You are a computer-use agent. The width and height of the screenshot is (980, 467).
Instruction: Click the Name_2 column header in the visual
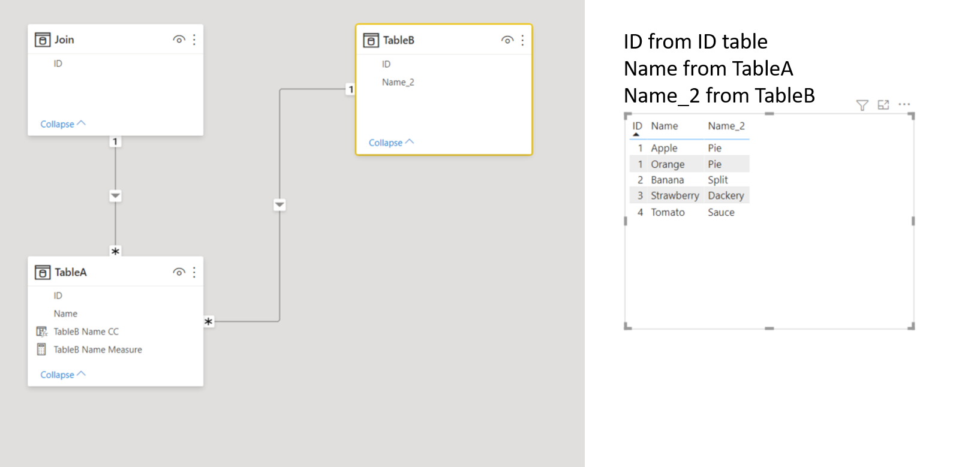pos(726,126)
